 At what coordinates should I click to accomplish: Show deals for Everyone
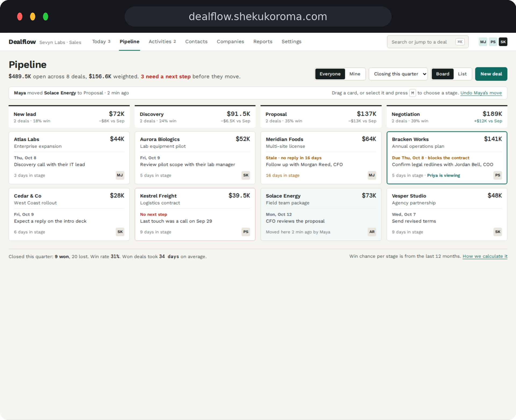[x=330, y=74]
